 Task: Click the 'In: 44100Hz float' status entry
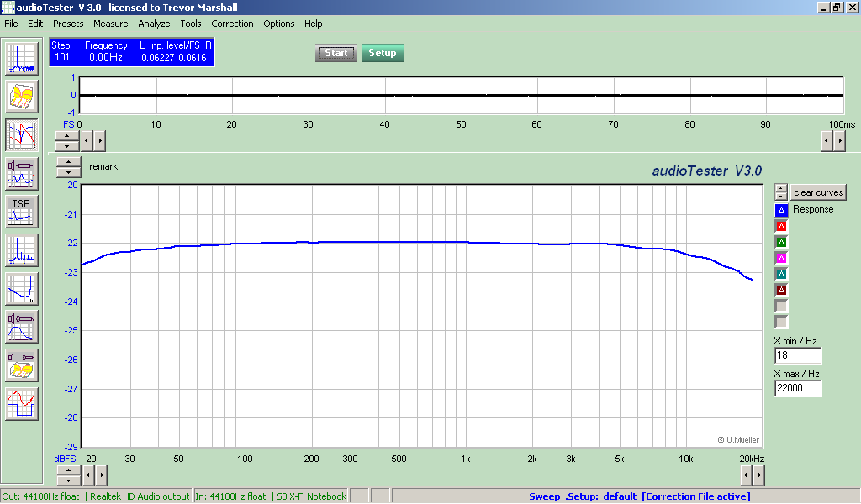coord(230,496)
